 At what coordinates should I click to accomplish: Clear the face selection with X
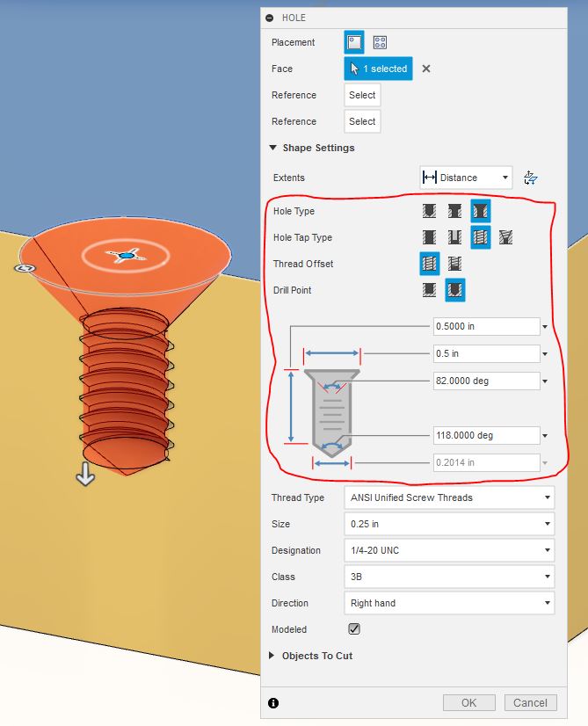(x=426, y=69)
